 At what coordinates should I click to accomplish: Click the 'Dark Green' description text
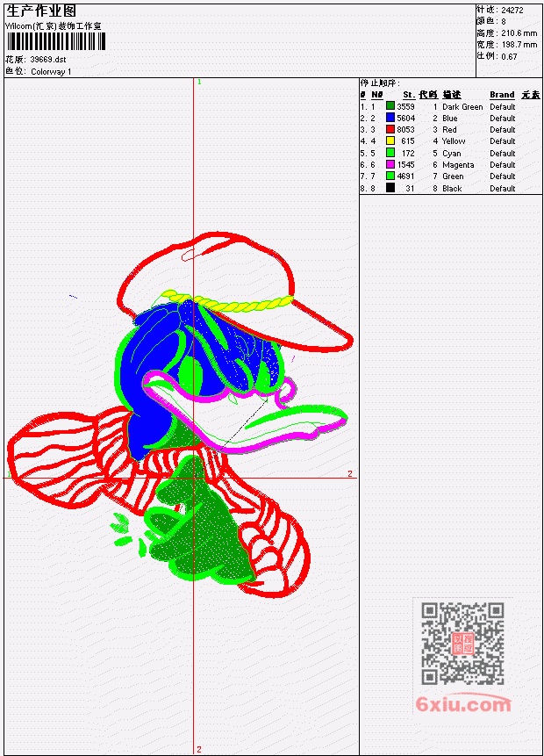[462, 107]
